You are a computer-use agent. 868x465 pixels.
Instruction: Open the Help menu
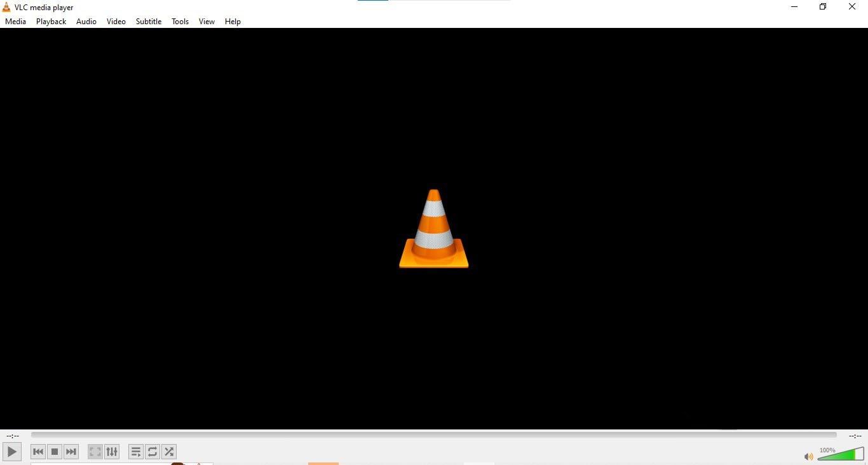click(x=233, y=22)
